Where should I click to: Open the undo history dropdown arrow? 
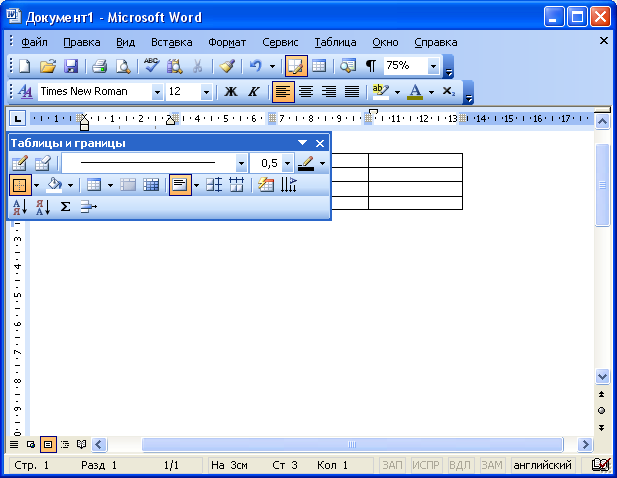[x=272, y=66]
